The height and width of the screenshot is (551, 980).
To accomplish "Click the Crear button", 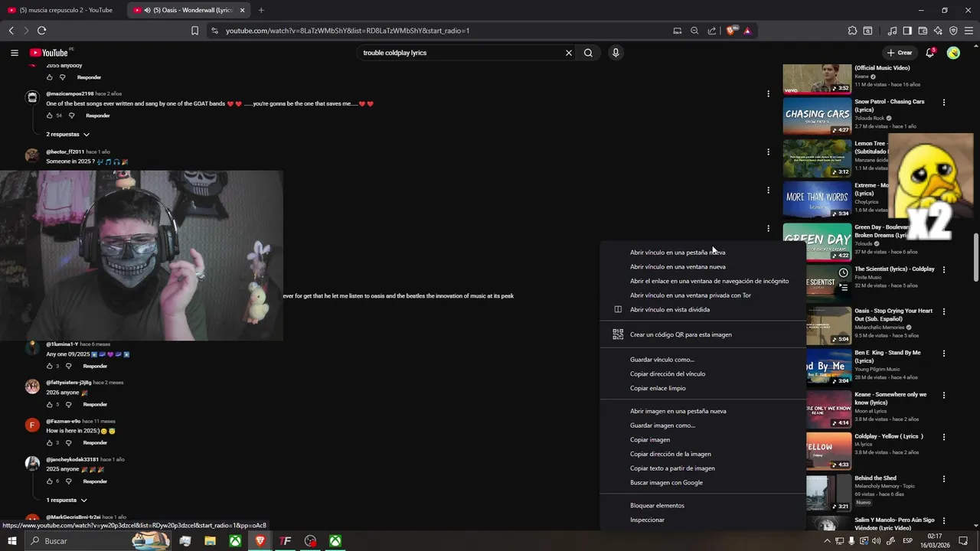I will tap(900, 53).
